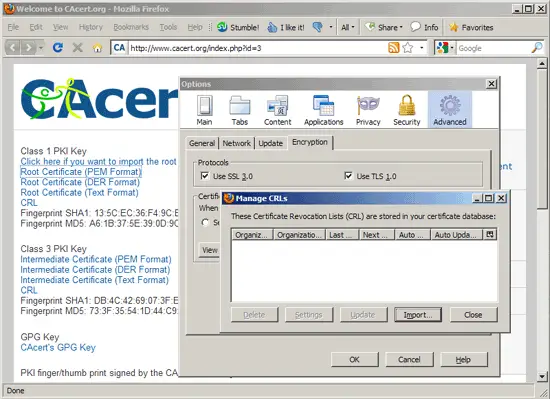Viewport: 550px width, 399px height.
Task: Switch to the General tab
Action: tap(202, 143)
